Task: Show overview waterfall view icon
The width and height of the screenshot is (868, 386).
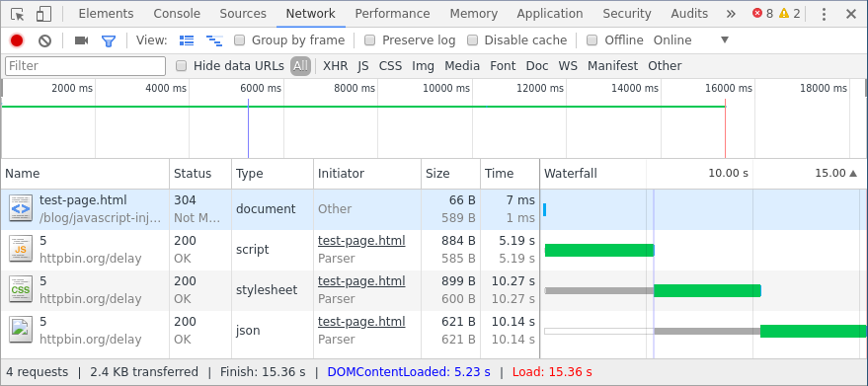Action: click(214, 40)
